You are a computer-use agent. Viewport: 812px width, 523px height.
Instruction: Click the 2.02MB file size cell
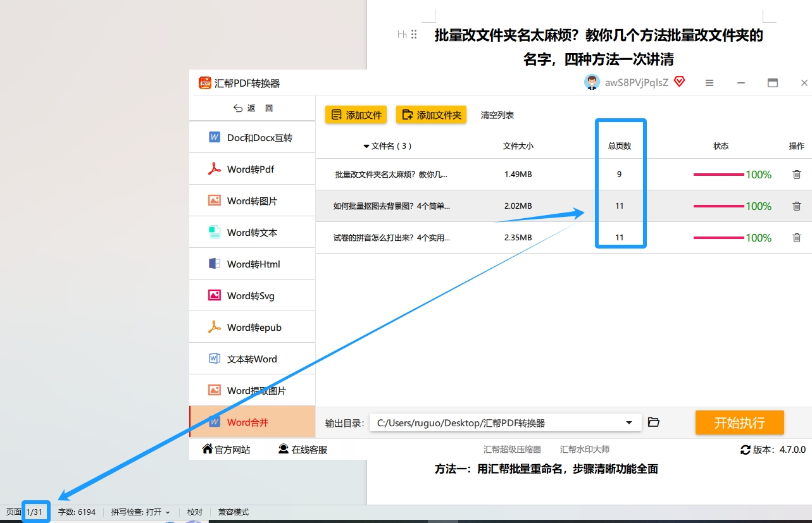pyautogui.click(x=518, y=206)
